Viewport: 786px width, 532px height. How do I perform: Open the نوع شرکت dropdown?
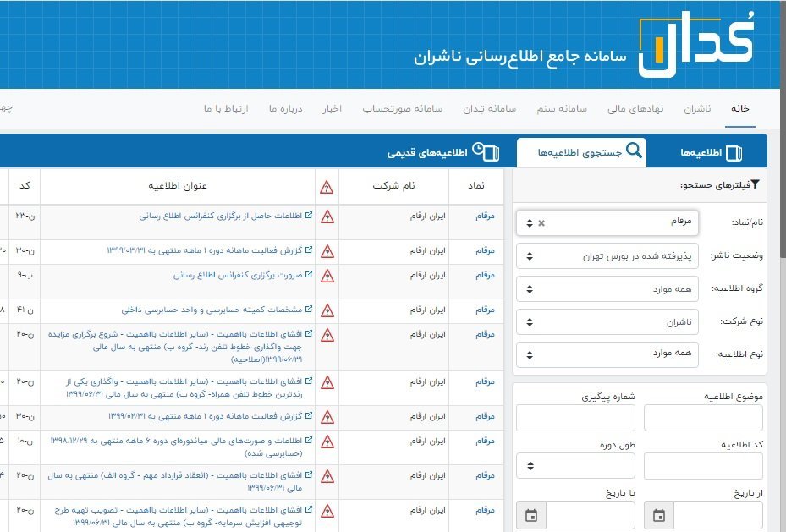(607, 321)
